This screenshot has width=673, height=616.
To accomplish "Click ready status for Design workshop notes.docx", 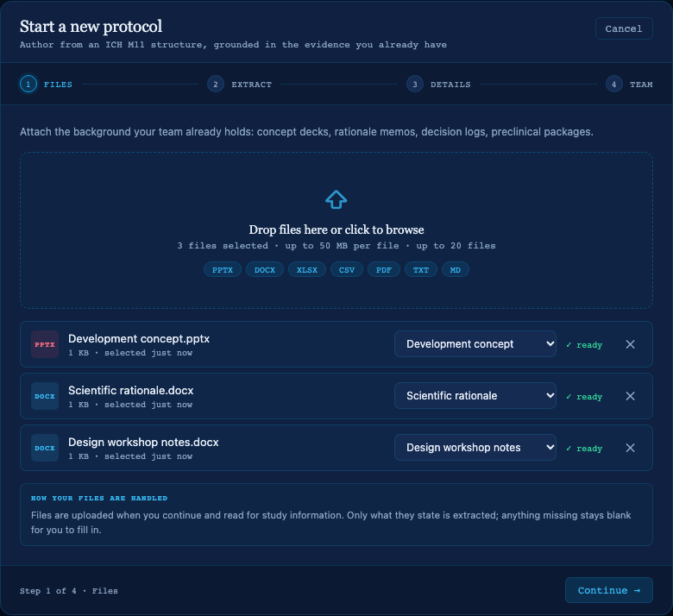I will (584, 448).
